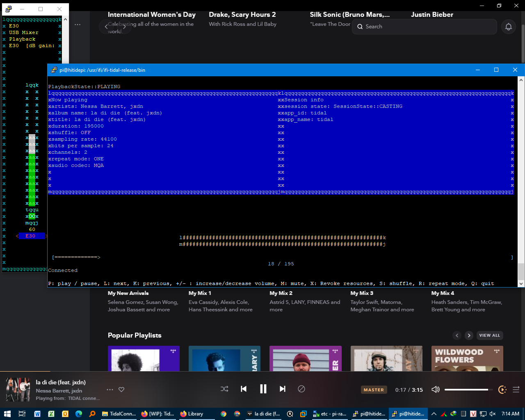Go forward with TIDAL navigation arrow
The image size is (525, 420).
pyautogui.click(x=125, y=27)
